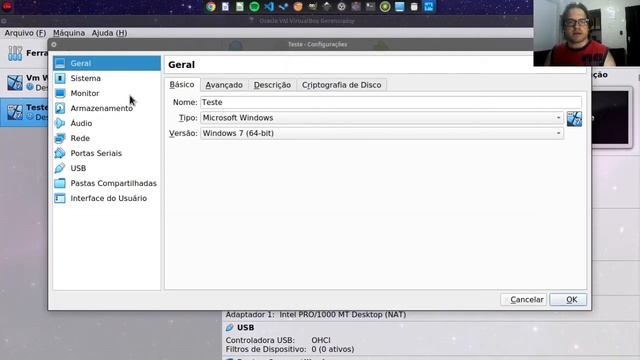Open the Arquivo menu

point(25,33)
